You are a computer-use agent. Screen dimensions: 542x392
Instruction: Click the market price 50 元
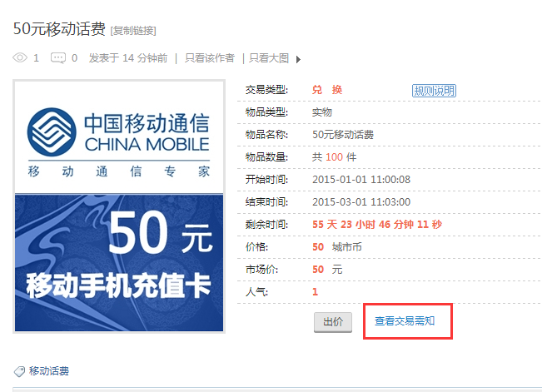(327, 270)
